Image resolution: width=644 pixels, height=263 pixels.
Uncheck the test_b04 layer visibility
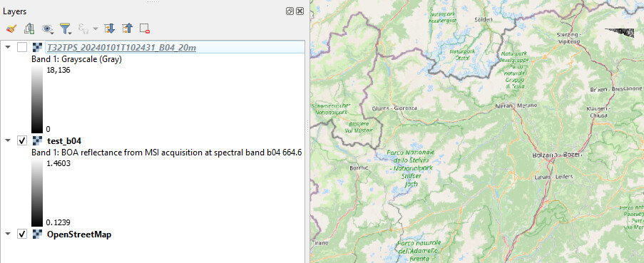[22, 140]
